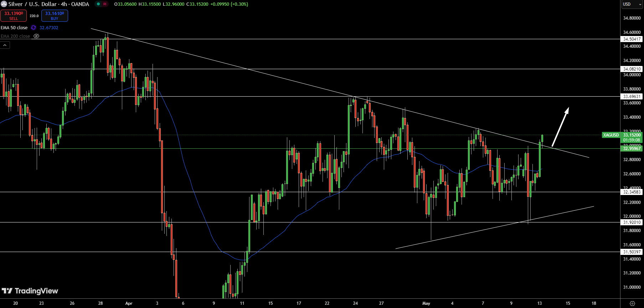644x308 pixels.
Task: Open the USD currency dropdown
Action: tap(632, 4)
